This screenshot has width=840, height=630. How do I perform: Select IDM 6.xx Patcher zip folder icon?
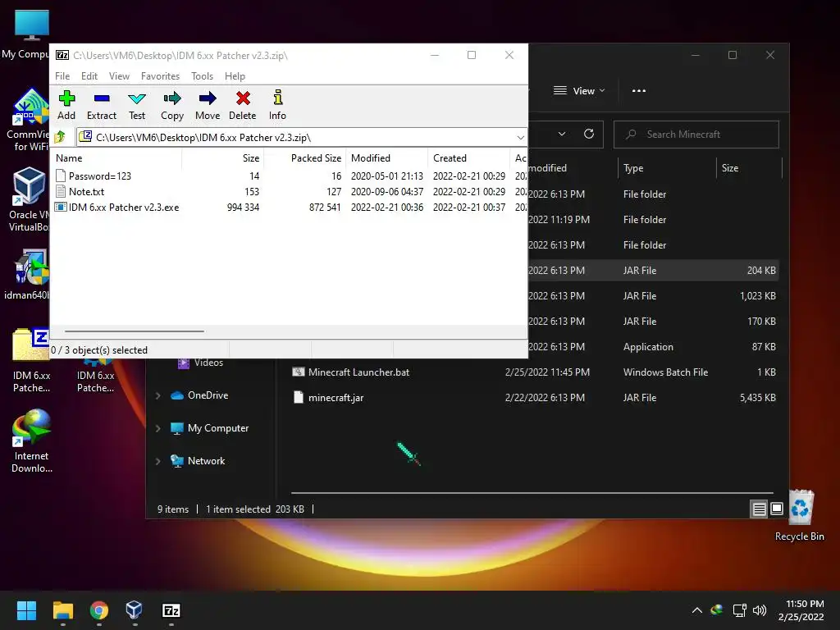point(31,361)
